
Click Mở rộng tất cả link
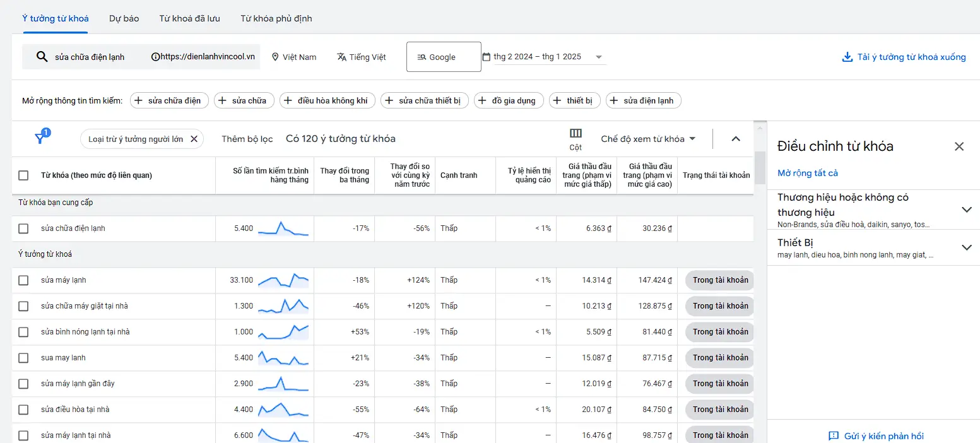[808, 173]
